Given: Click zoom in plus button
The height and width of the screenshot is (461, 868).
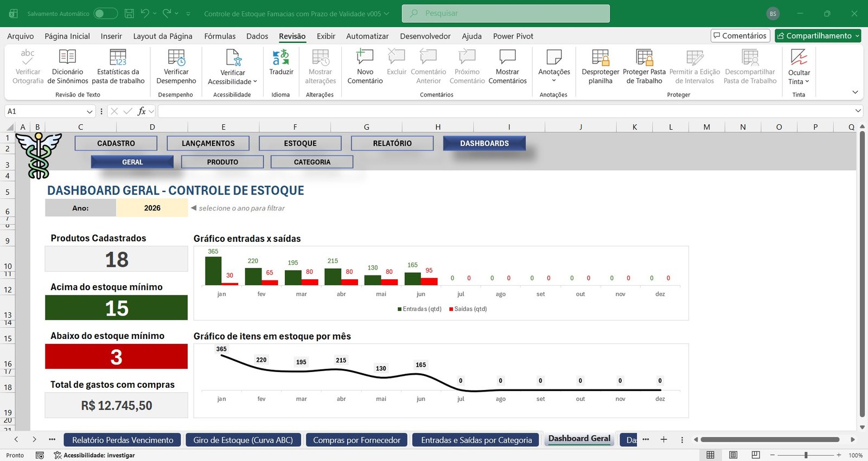Looking at the screenshot, I should [x=839, y=455].
